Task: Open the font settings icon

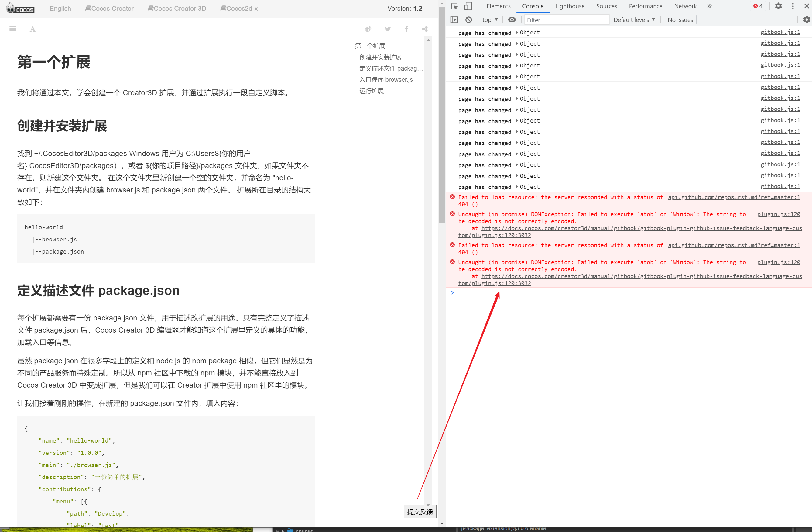Action: [x=33, y=29]
